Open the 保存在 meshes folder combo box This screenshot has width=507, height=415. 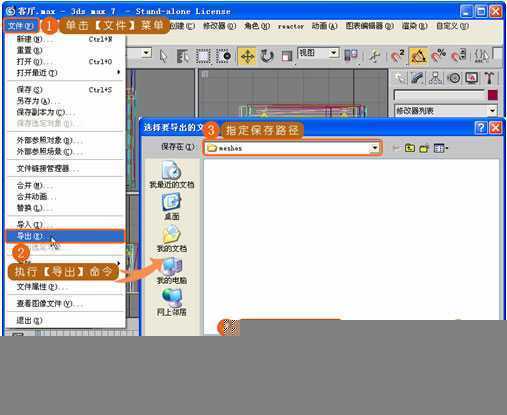[293, 148]
